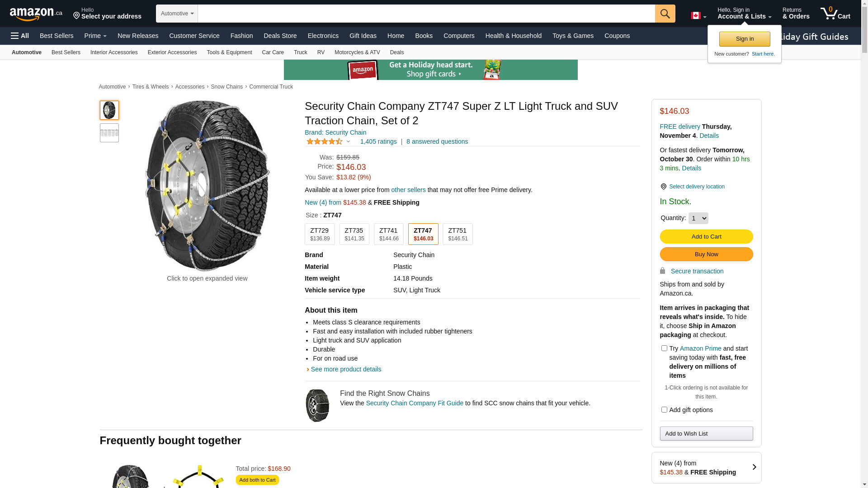Click the Amazon.ca logo
The width and height of the screenshot is (868, 488).
coord(36,14)
